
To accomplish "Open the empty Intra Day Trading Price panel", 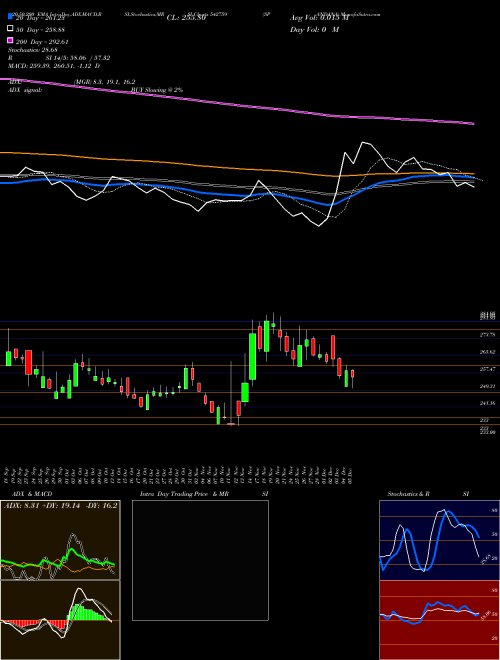I will (200, 560).
